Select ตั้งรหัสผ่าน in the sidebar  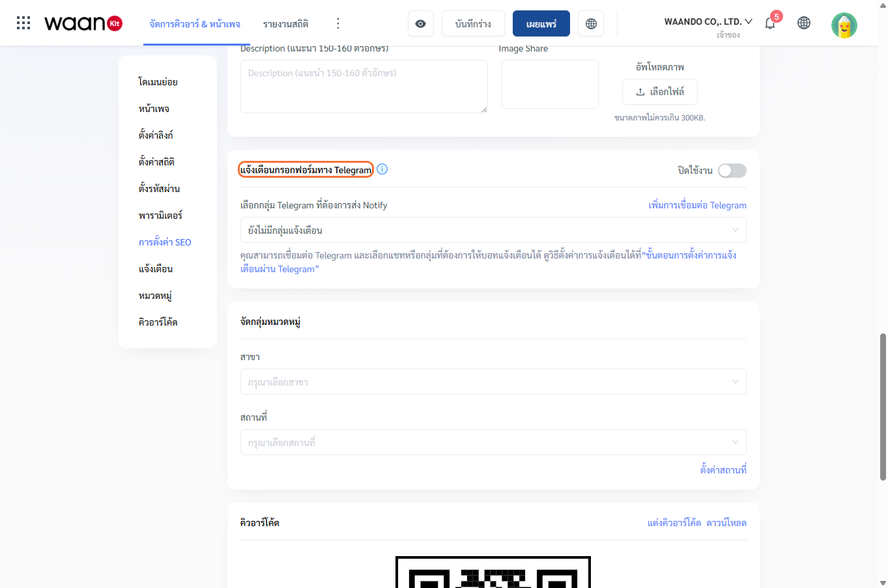[x=159, y=189]
